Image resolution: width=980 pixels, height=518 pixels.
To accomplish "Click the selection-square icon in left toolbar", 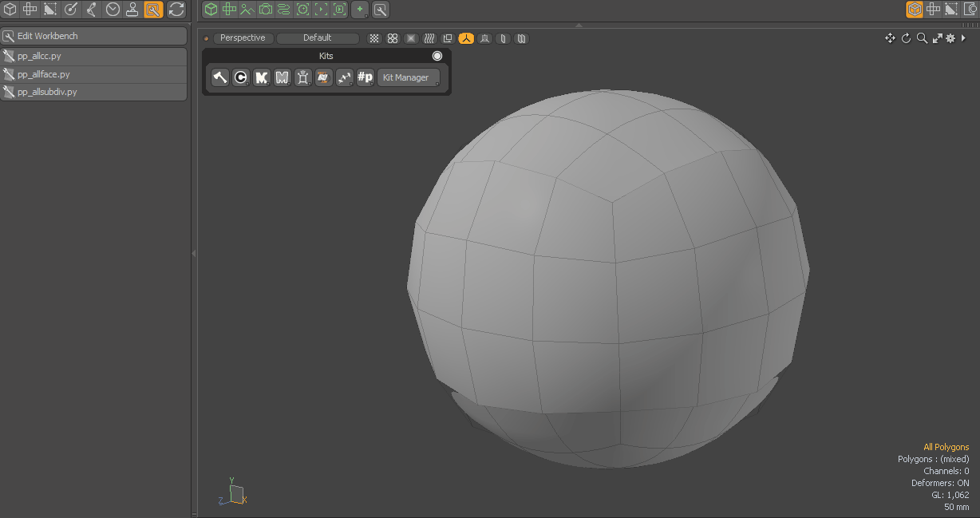I will click(x=50, y=10).
